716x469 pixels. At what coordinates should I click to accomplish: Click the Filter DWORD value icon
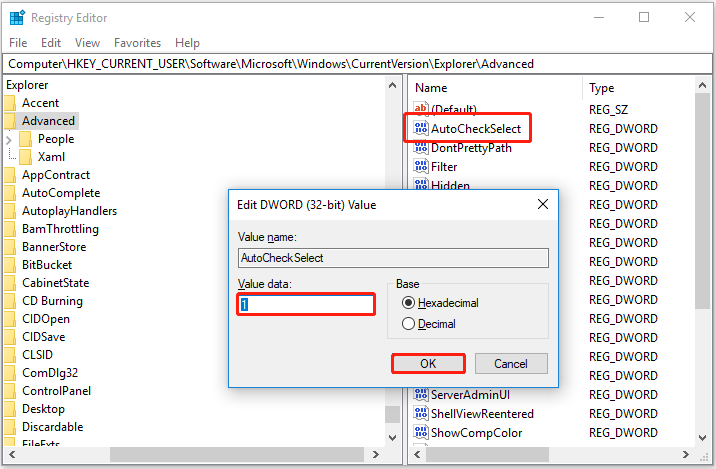click(x=421, y=166)
